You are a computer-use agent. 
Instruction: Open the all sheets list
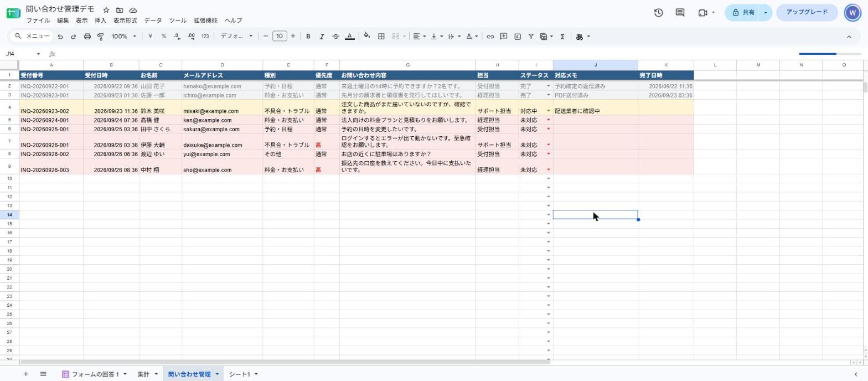(x=43, y=374)
